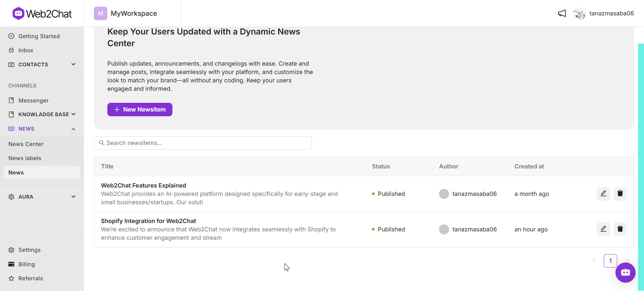Image resolution: width=644 pixels, height=291 pixels.
Task: Expand the AURA section chevron
Action: [x=73, y=197]
